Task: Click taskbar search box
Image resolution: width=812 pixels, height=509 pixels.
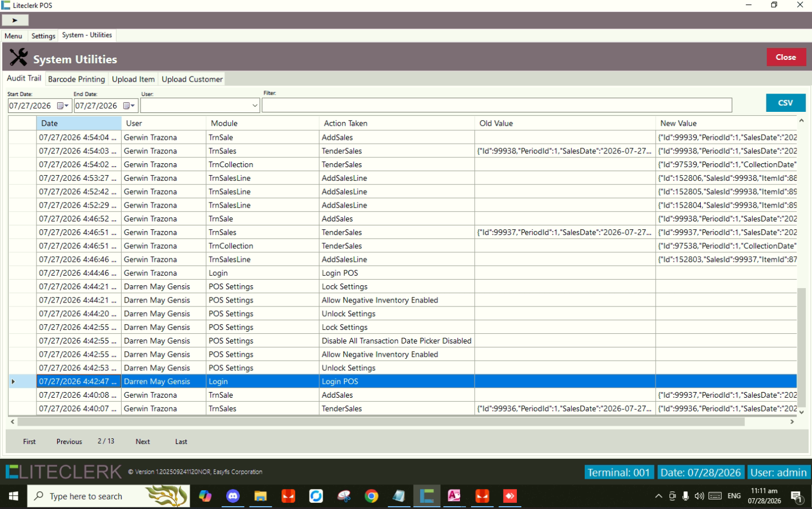Action: [x=108, y=496]
